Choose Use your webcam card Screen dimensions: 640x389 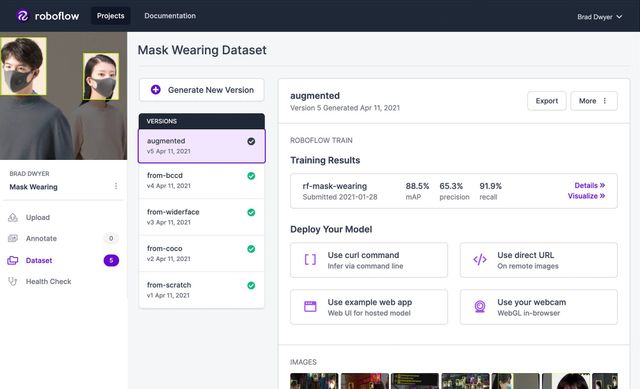(539, 307)
